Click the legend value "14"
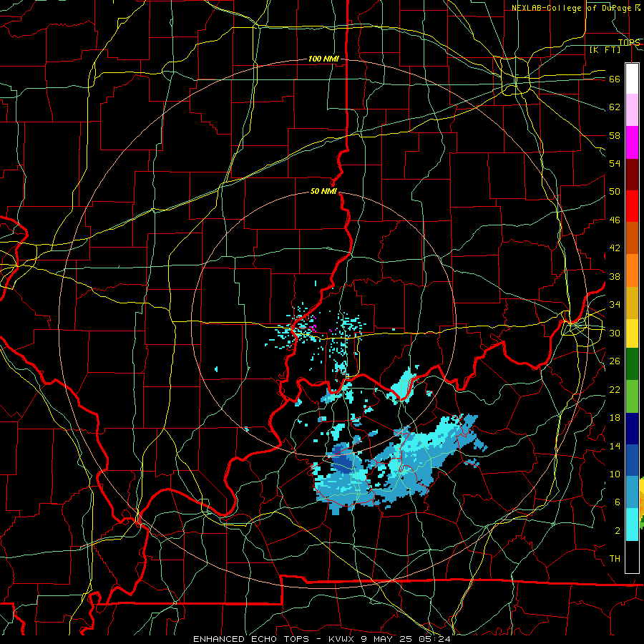The height and width of the screenshot is (644, 644). pos(615,446)
